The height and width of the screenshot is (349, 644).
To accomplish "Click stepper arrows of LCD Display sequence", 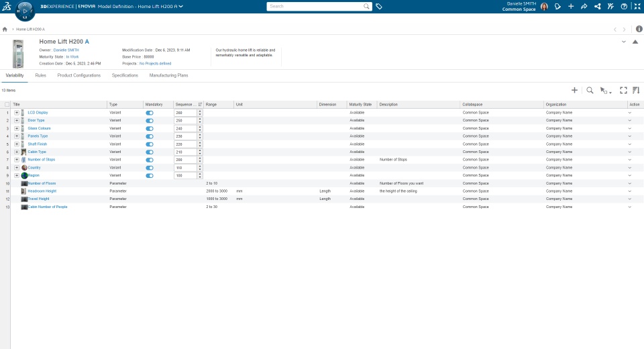I will point(200,113).
